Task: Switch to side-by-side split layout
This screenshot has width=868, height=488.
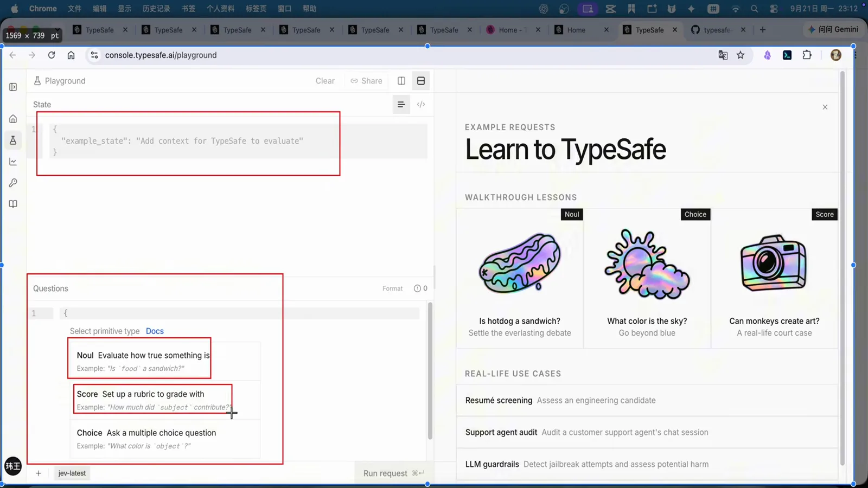Action: click(401, 81)
